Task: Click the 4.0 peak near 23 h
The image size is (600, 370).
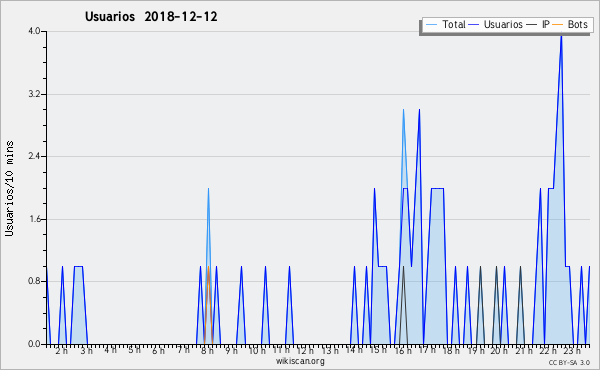Action: [x=561, y=35]
